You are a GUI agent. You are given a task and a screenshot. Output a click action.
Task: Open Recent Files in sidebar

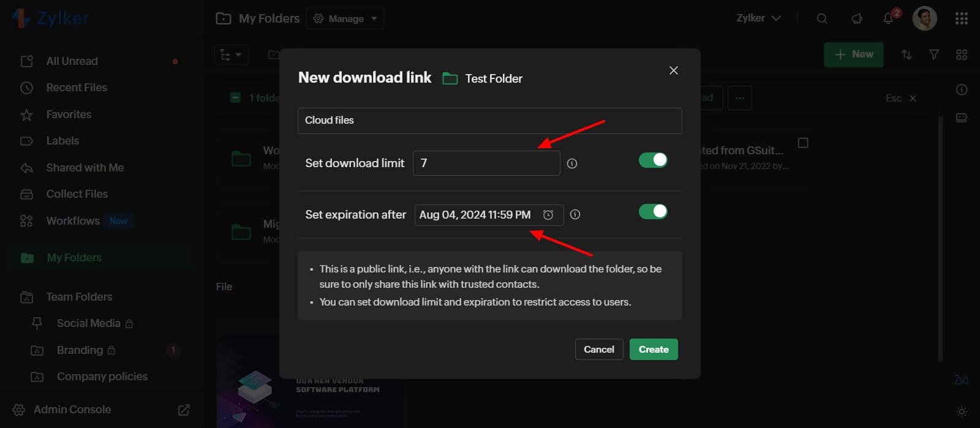(77, 88)
